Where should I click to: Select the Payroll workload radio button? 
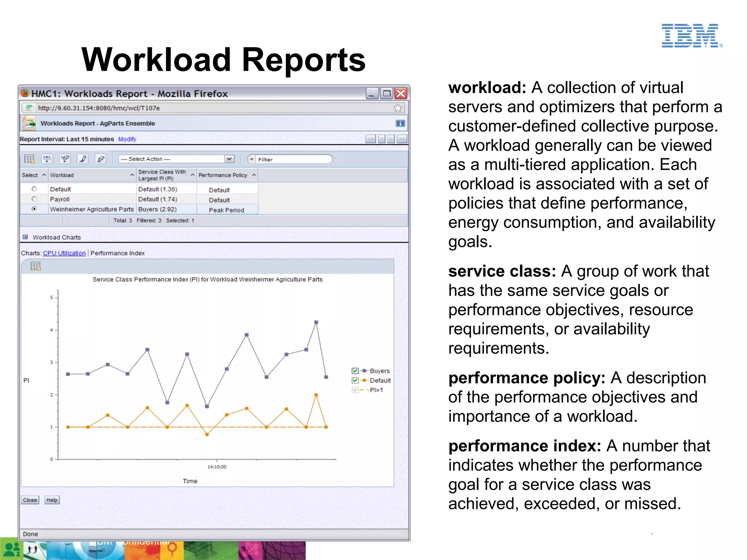(34, 199)
